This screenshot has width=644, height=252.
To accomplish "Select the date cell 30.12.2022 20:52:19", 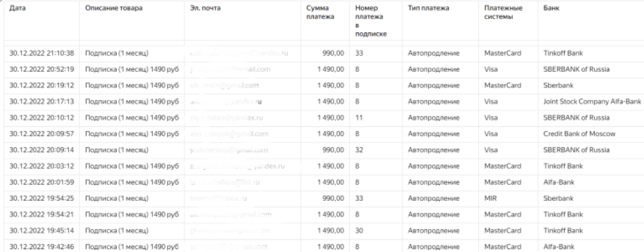I will click(42, 69).
